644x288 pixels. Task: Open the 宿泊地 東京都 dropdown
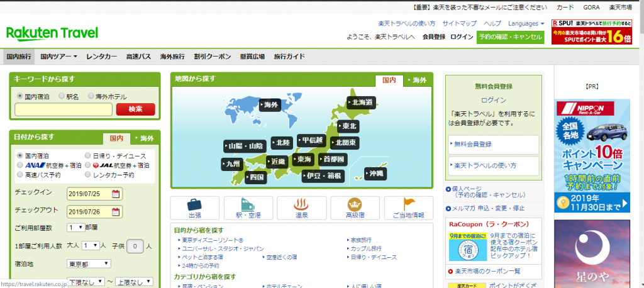(89, 263)
